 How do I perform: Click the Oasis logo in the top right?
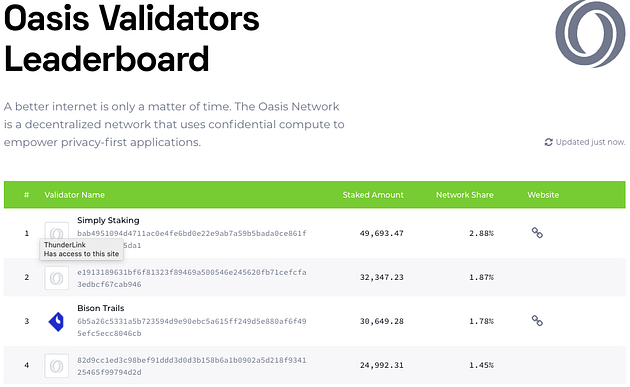(x=590, y=34)
